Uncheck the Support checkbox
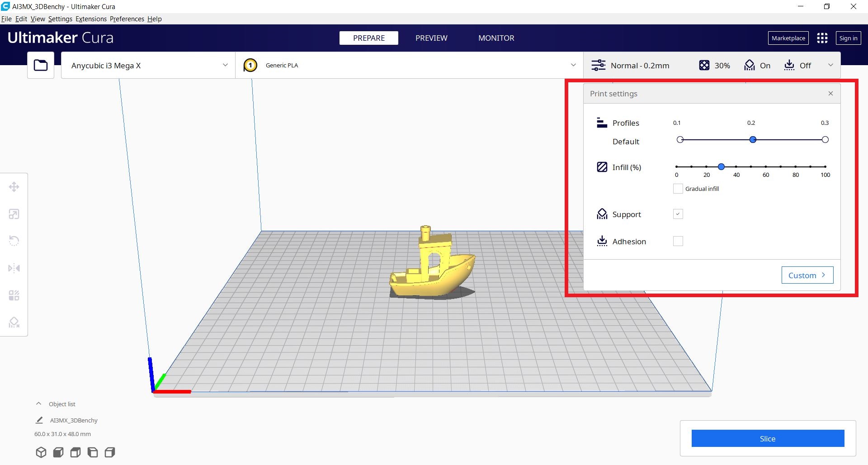Image resolution: width=868 pixels, height=465 pixels. click(x=678, y=214)
